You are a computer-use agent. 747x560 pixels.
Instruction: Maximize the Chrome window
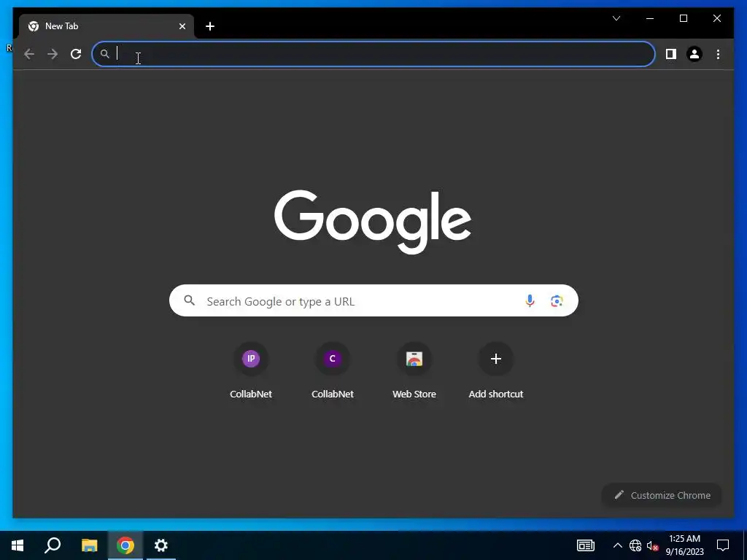(x=683, y=18)
